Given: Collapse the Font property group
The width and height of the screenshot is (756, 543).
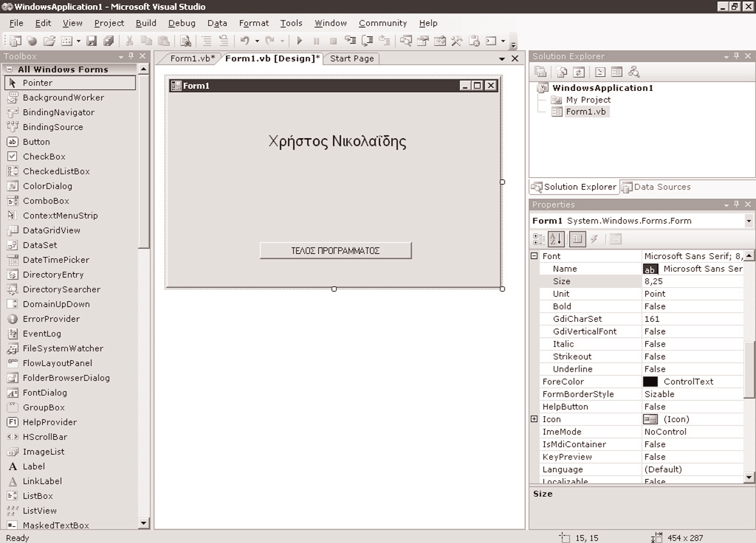Looking at the screenshot, I should click(535, 256).
